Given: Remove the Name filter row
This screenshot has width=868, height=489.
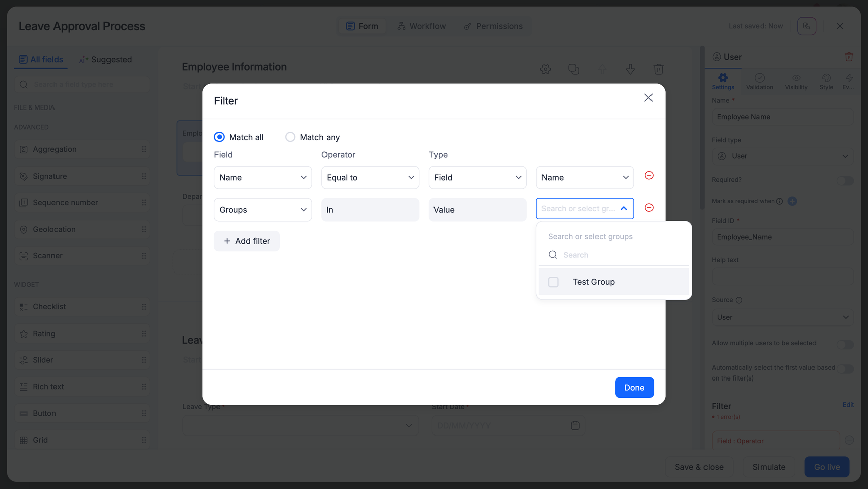Looking at the screenshot, I should pos(649,175).
